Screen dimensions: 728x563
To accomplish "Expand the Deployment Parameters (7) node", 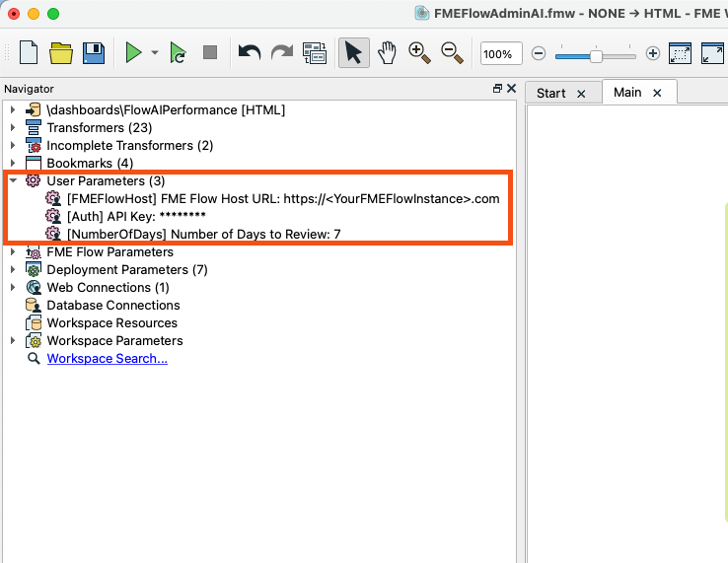I will pos(13,269).
